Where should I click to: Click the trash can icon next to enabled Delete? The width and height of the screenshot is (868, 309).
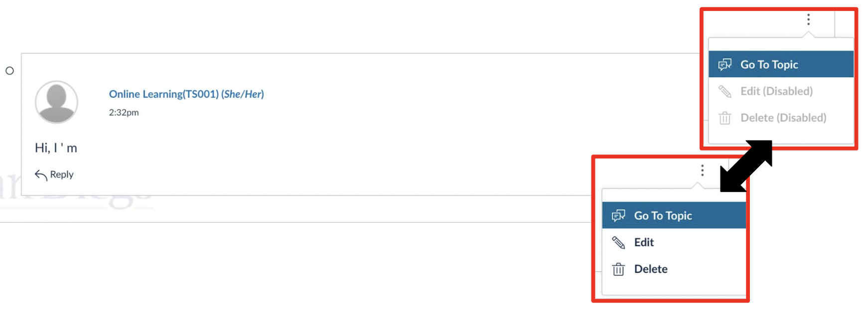click(618, 269)
